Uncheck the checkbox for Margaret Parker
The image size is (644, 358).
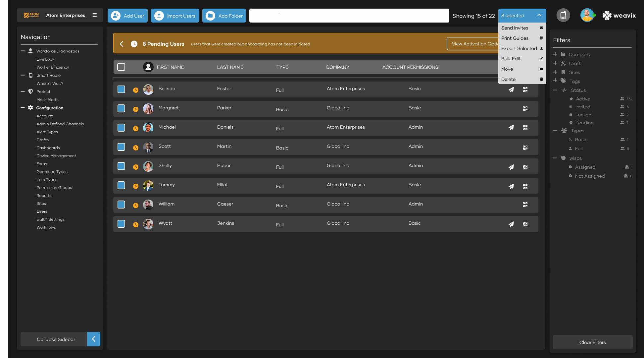[x=121, y=108]
